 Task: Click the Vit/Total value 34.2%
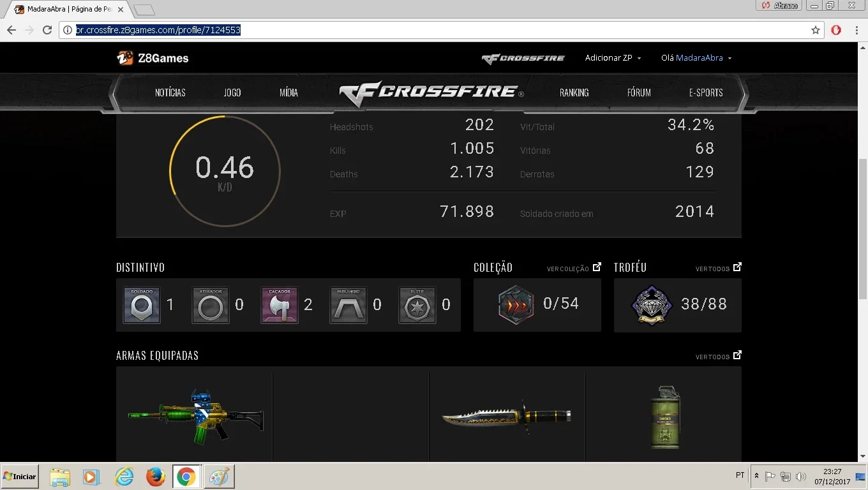(691, 125)
